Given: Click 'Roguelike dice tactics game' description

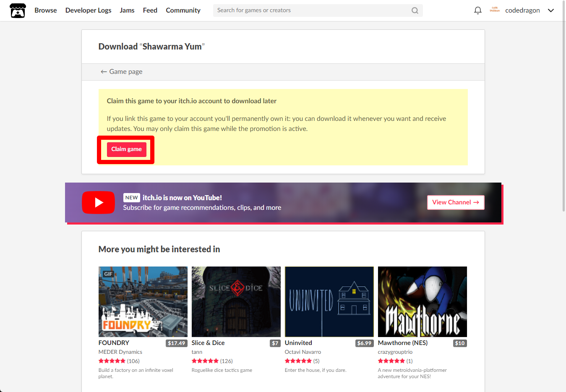Looking at the screenshot, I should (222, 370).
